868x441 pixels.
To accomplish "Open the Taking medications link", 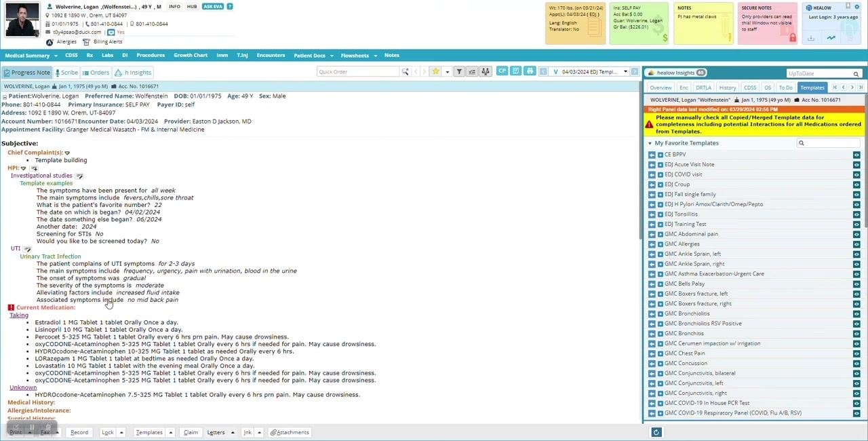I will [19, 315].
